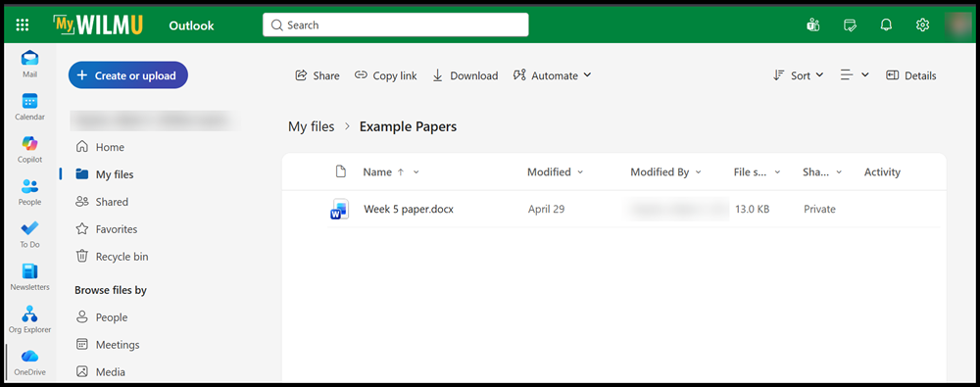Browse files by Meetings

pyautogui.click(x=108, y=345)
